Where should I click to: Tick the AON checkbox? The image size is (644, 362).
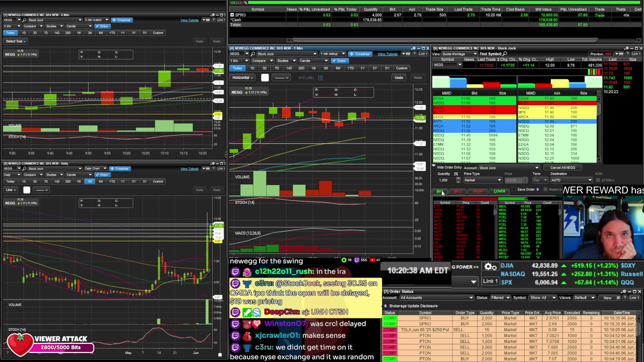598,179
